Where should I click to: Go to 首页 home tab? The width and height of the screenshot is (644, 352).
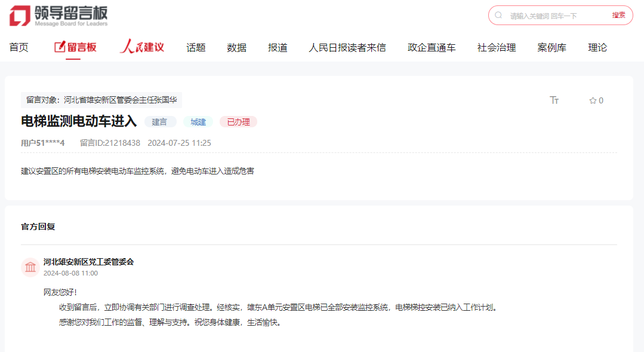[x=19, y=48]
